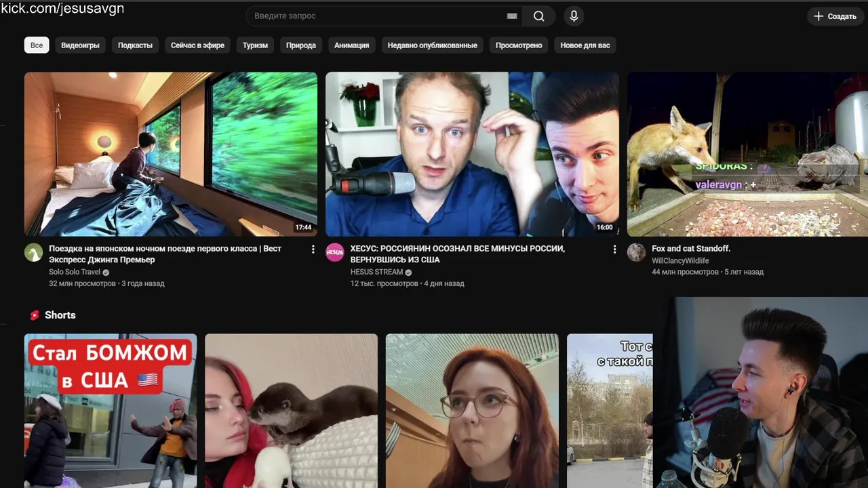868x488 pixels.
Task: Select the Анимация filter chip
Action: [351, 45]
